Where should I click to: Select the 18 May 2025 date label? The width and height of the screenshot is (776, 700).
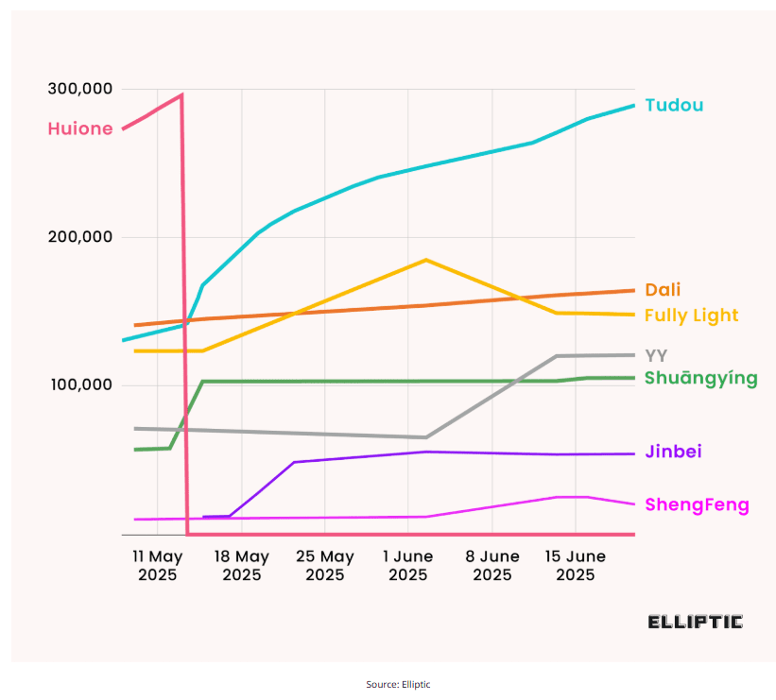[241, 566]
